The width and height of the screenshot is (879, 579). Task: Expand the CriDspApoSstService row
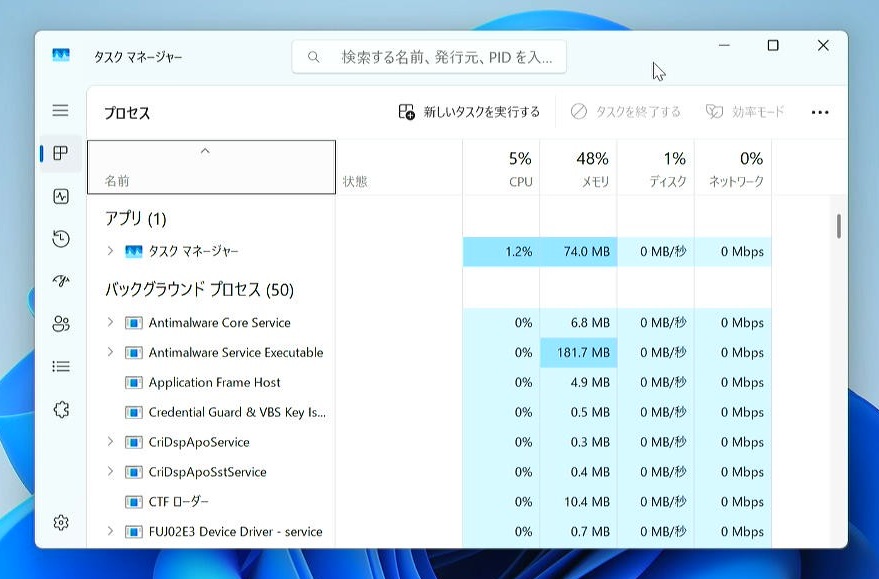point(110,471)
